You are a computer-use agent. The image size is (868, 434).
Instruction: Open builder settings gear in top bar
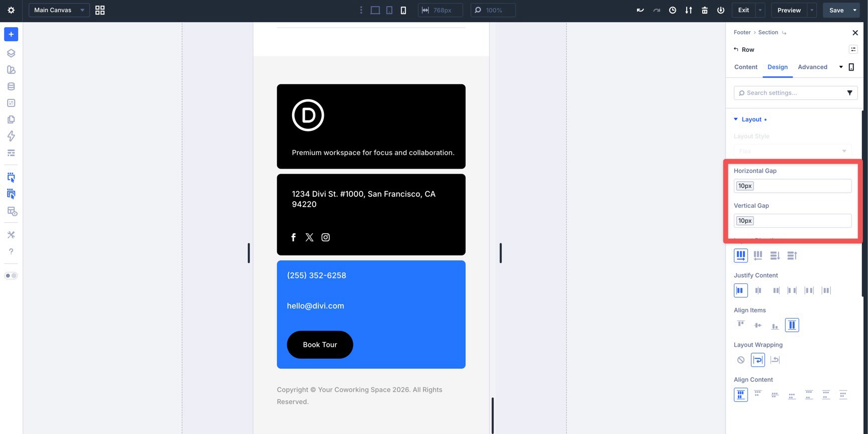pyautogui.click(x=11, y=10)
